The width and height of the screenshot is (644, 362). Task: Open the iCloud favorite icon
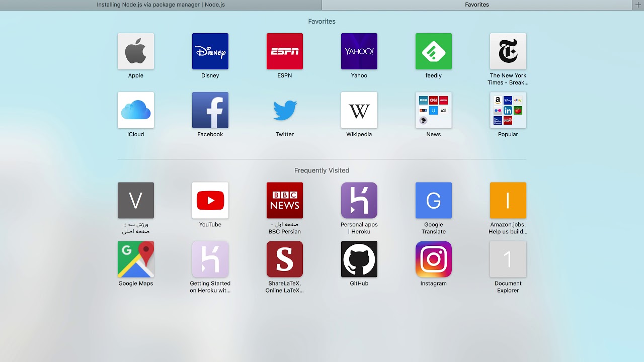[136, 110]
